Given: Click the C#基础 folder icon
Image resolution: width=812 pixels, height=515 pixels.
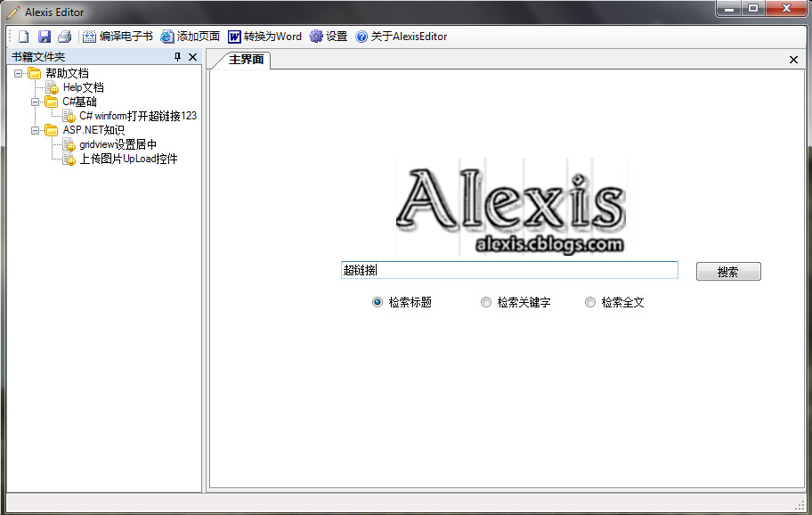Looking at the screenshot, I should click(x=52, y=102).
